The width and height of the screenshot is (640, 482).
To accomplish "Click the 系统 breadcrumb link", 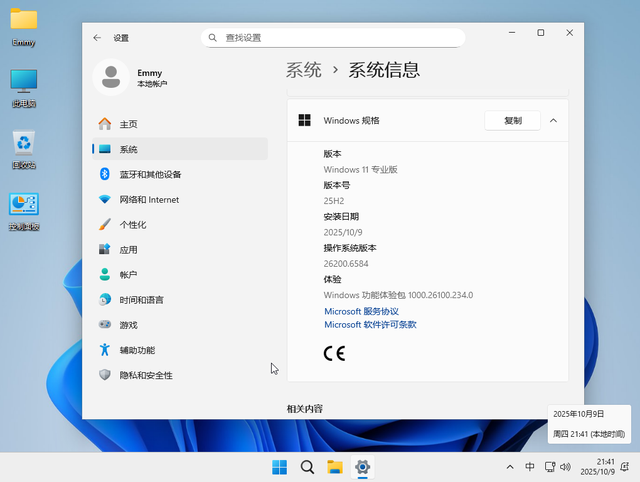I will click(x=304, y=70).
